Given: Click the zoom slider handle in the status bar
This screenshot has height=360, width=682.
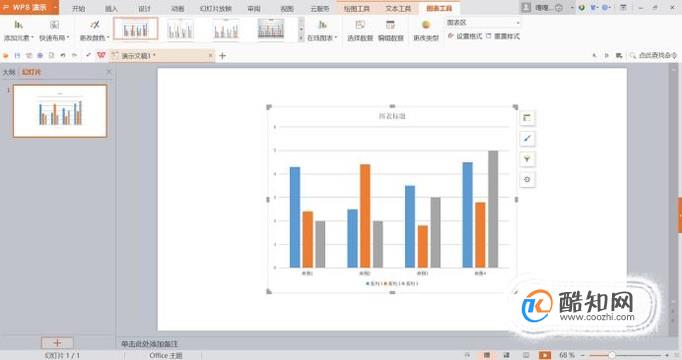Looking at the screenshot, I should coord(612,355).
